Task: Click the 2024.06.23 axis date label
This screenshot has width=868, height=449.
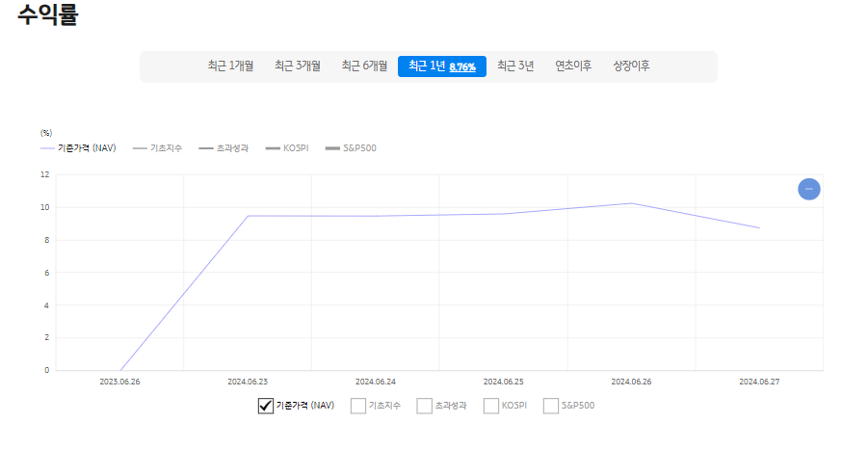Action: (x=248, y=382)
